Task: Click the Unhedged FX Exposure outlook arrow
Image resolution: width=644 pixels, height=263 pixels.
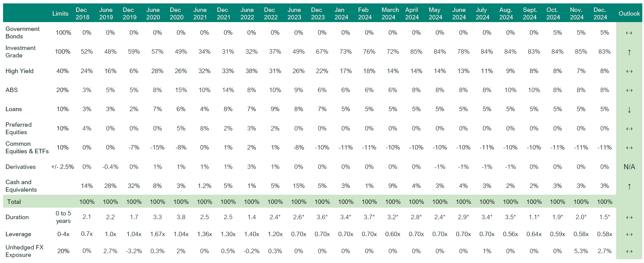Action: [629, 251]
